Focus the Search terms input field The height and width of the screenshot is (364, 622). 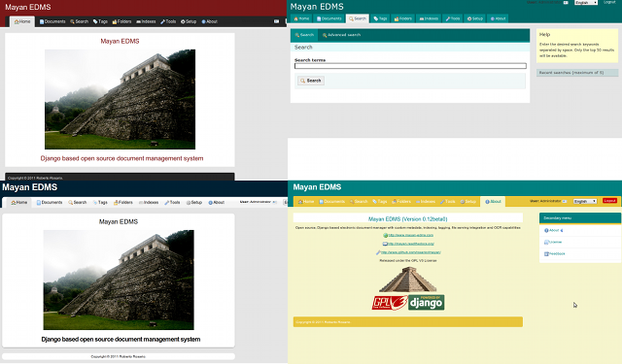[410, 66]
